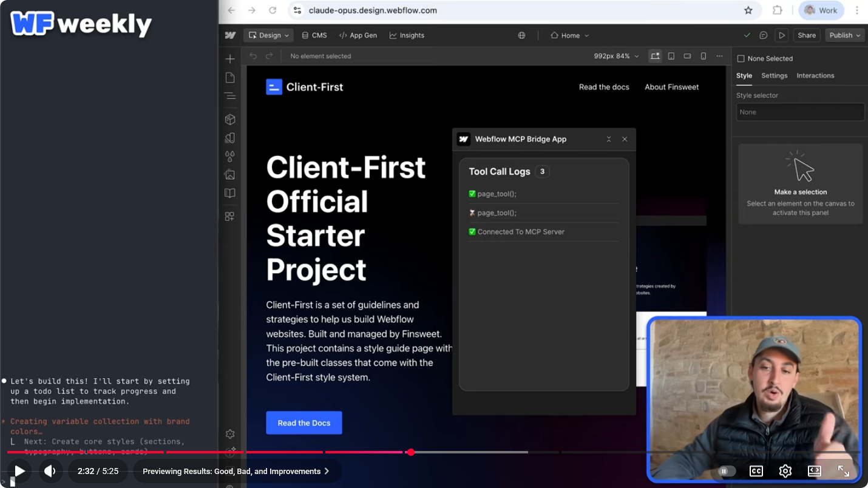Screen dimensions: 868x488
Task: Click the undo arrow
Action: 254,56
